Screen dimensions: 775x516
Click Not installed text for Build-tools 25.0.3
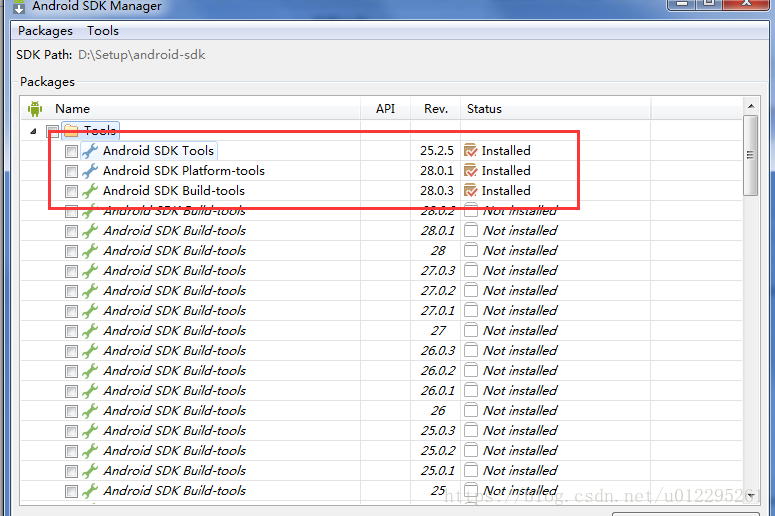point(520,430)
